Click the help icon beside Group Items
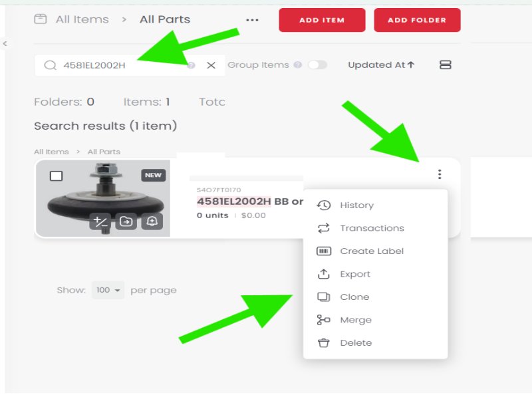This screenshot has width=532, height=407. 298,65
